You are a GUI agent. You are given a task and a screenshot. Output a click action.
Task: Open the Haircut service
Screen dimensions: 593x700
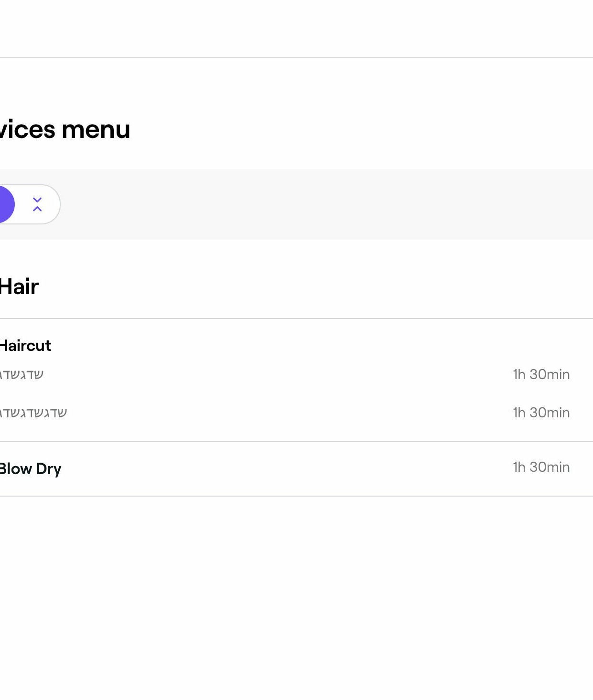[x=25, y=346]
